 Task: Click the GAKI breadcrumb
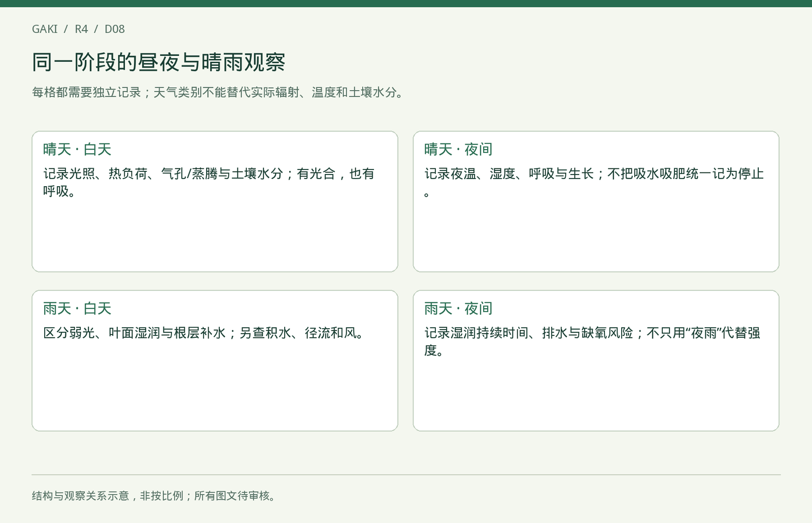45,29
